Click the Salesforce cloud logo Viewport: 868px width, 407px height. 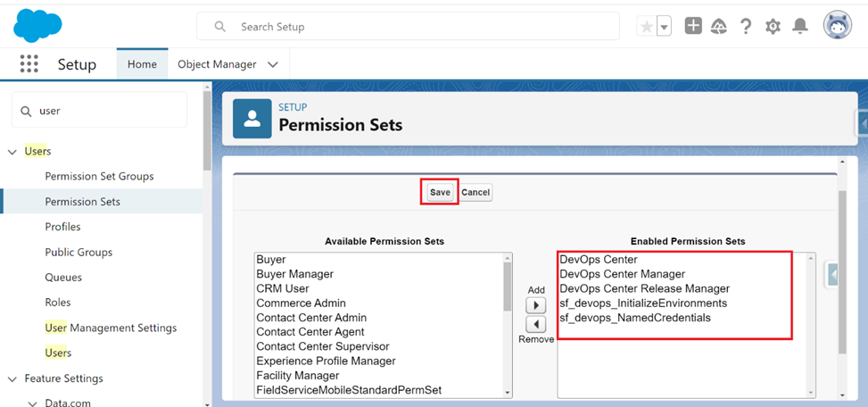click(37, 26)
